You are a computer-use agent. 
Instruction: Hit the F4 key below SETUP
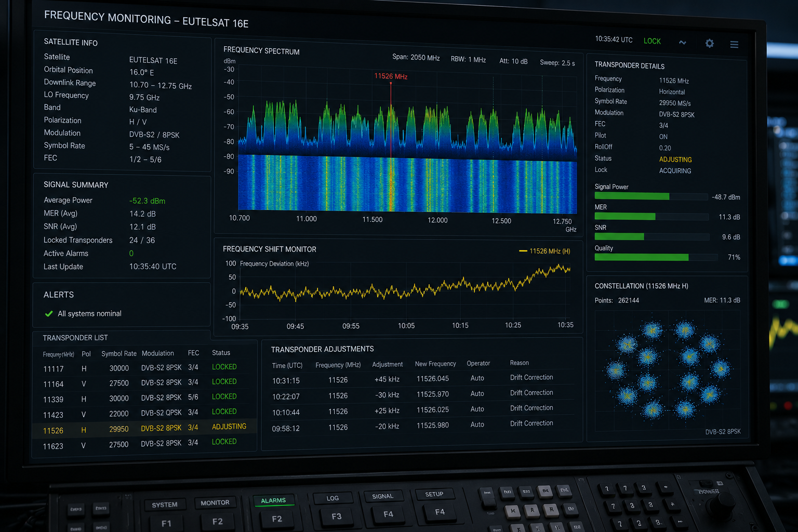pyautogui.click(x=440, y=512)
